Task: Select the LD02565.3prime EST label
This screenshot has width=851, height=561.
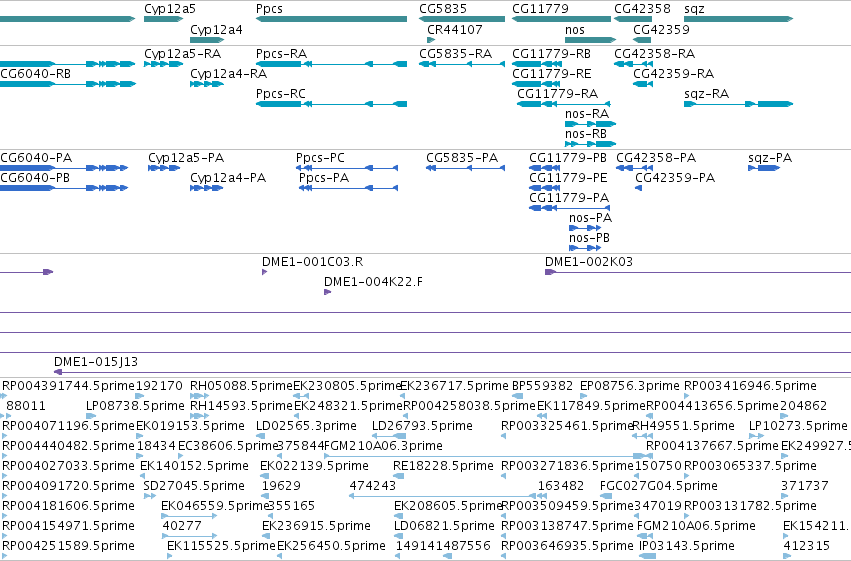Action: point(306,426)
